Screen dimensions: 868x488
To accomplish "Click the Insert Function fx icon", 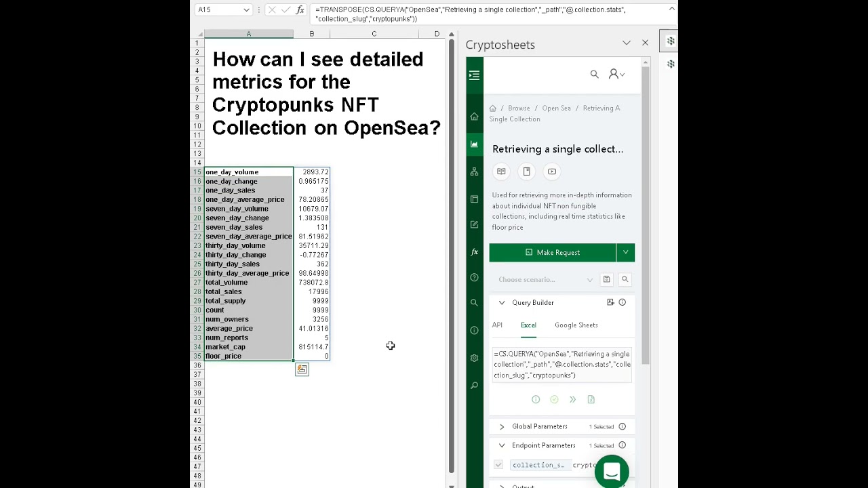I will (300, 9).
